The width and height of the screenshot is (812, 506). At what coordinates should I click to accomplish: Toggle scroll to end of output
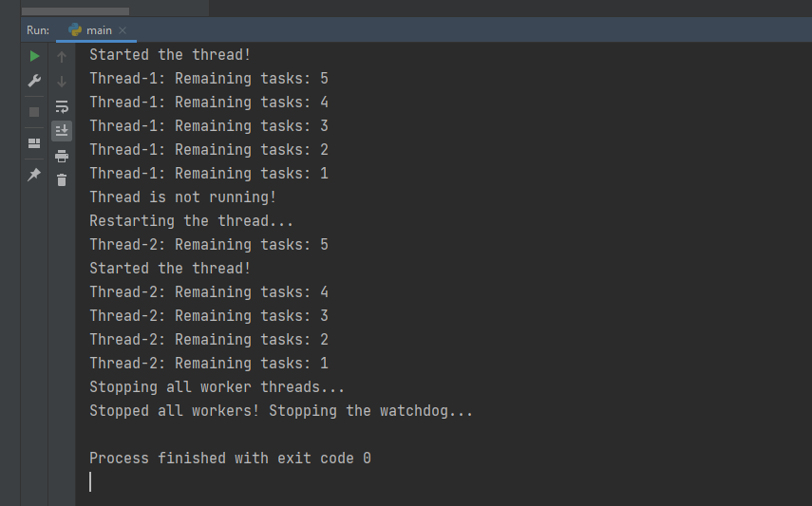62,130
